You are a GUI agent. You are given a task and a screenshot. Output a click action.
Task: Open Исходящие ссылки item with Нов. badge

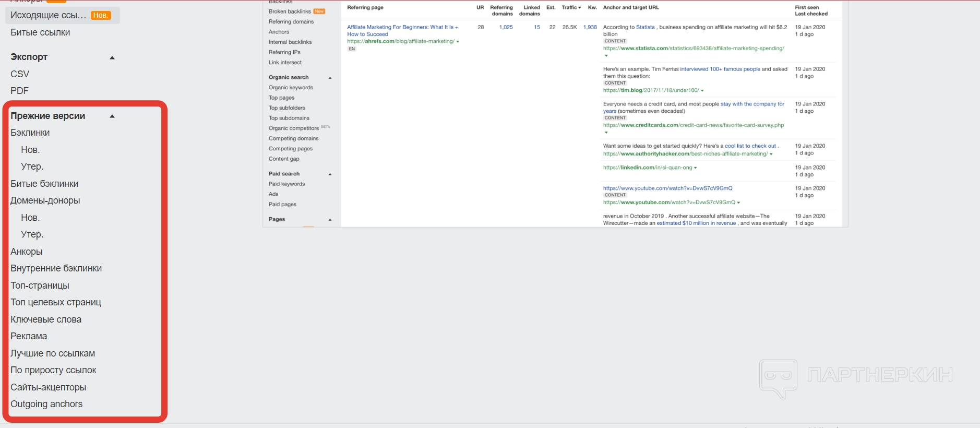[62, 15]
